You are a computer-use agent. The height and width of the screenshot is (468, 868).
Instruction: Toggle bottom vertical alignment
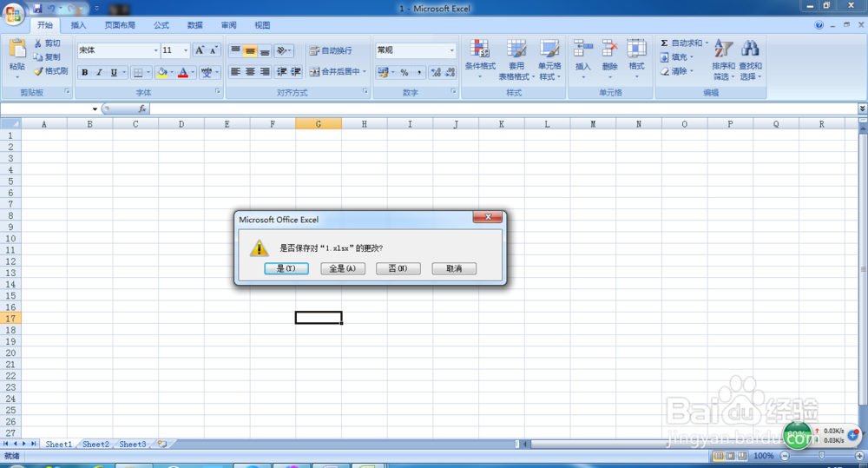click(x=265, y=51)
